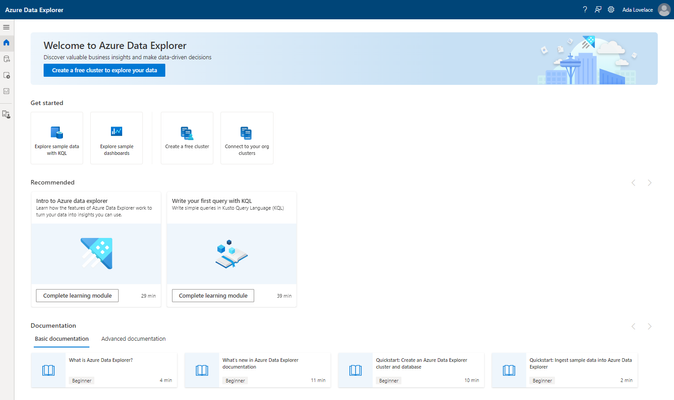Open the Dashboards icon in sidebar
674x400 pixels.
coord(6,91)
